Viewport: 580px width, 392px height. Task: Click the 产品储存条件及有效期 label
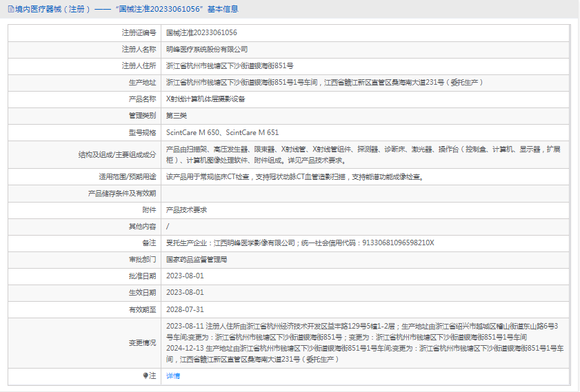122,193
